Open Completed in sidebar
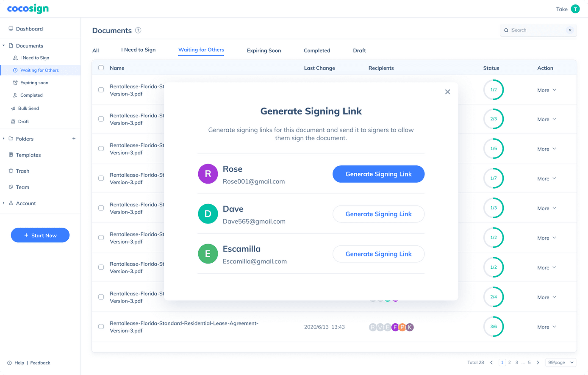 pyautogui.click(x=31, y=95)
